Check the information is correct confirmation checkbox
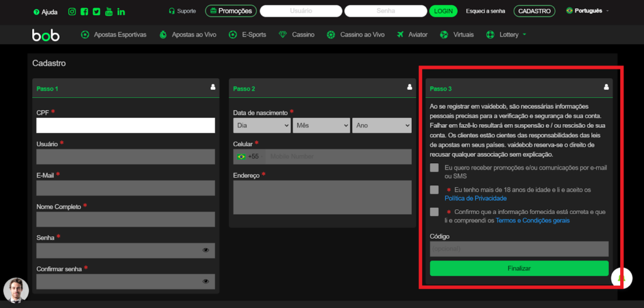 point(435,212)
